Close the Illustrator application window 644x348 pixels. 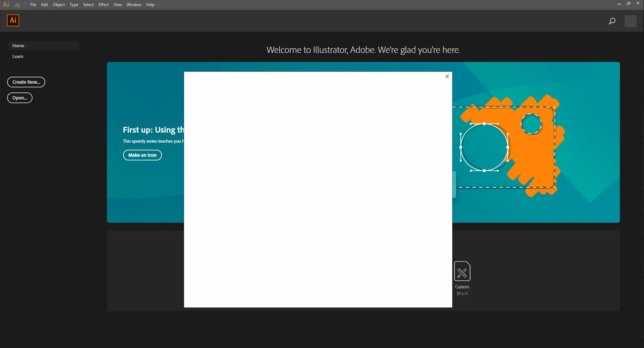pyautogui.click(x=638, y=3)
